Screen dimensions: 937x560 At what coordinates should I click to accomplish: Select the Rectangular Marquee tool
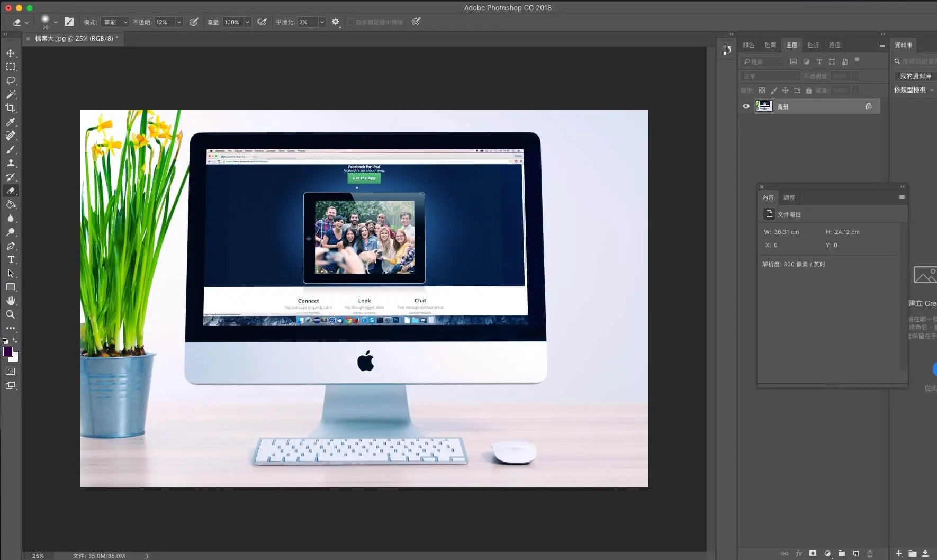point(11,67)
